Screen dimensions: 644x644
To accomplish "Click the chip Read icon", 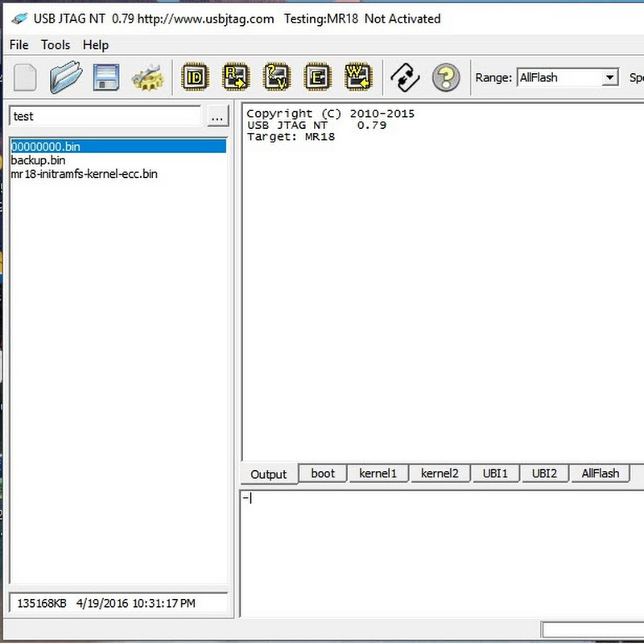I will (x=236, y=77).
